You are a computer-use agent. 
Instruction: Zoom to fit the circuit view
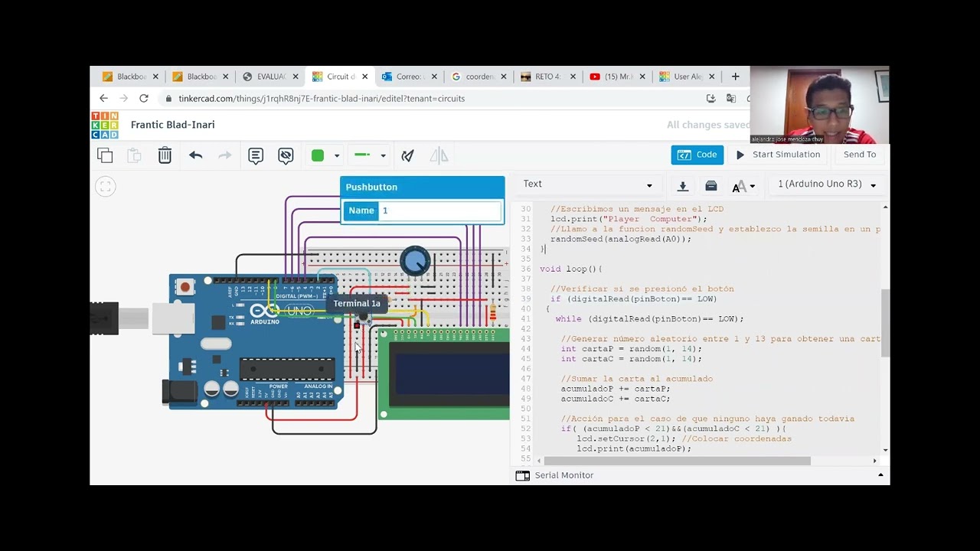[106, 187]
